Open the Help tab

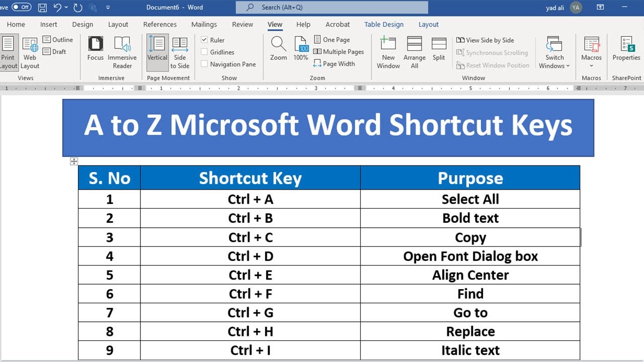coord(303,24)
